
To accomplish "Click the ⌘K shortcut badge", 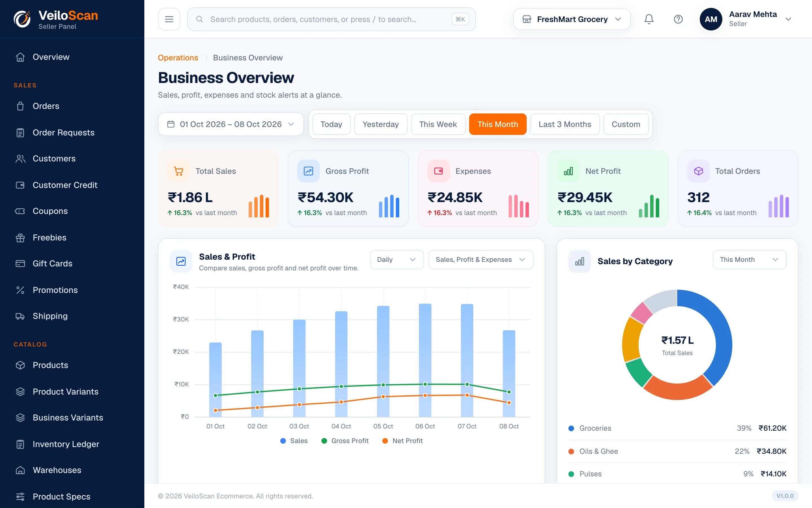I will point(460,19).
